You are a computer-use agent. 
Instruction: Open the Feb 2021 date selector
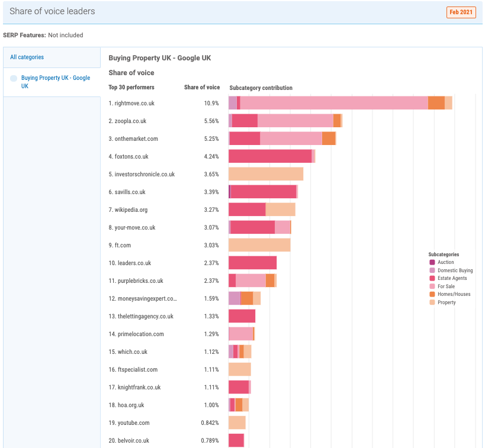click(461, 12)
